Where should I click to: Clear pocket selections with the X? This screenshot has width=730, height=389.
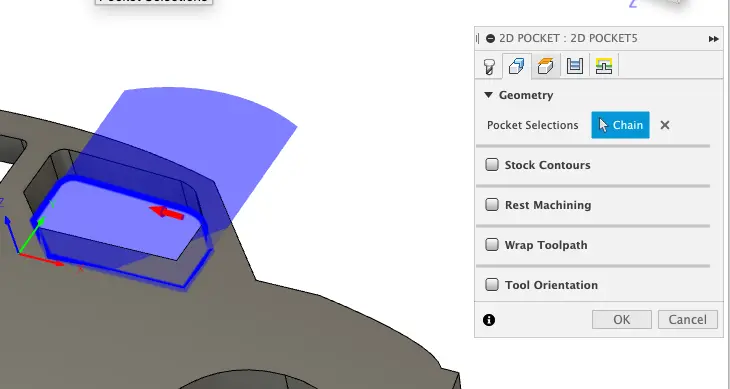point(665,125)
